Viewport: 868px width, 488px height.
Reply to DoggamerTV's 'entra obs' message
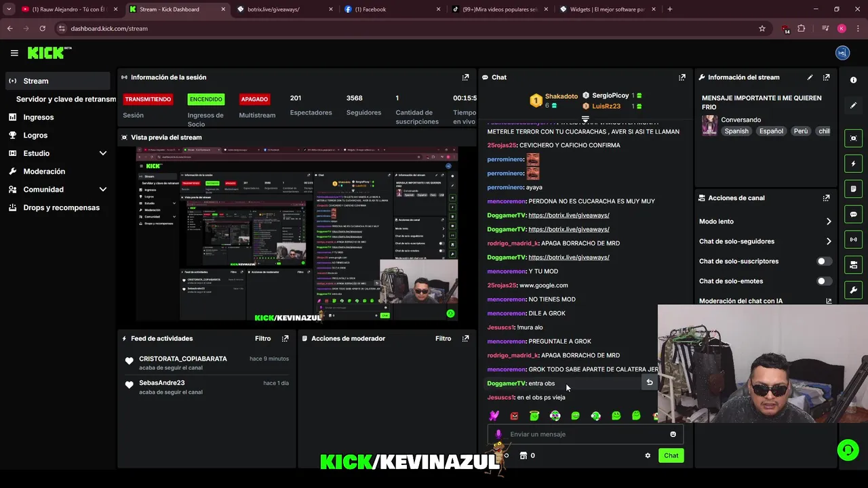coord(649,382)
